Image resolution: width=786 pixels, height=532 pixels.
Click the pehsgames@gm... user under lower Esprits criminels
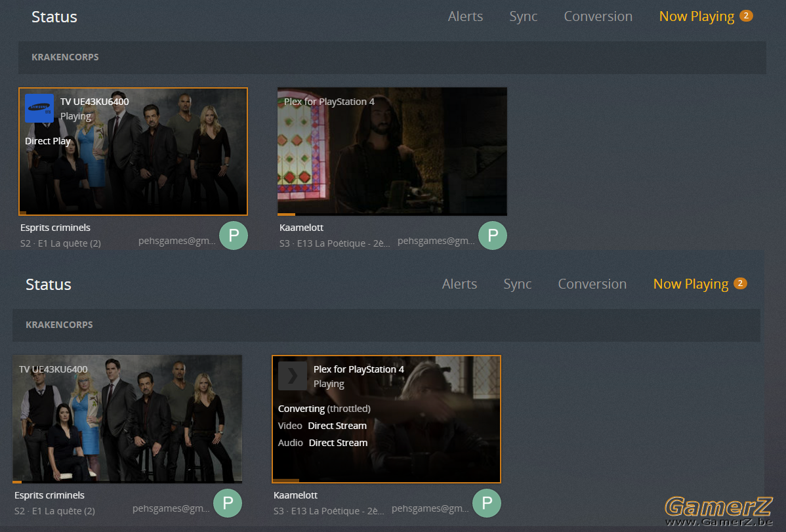(x=171, y=509)
